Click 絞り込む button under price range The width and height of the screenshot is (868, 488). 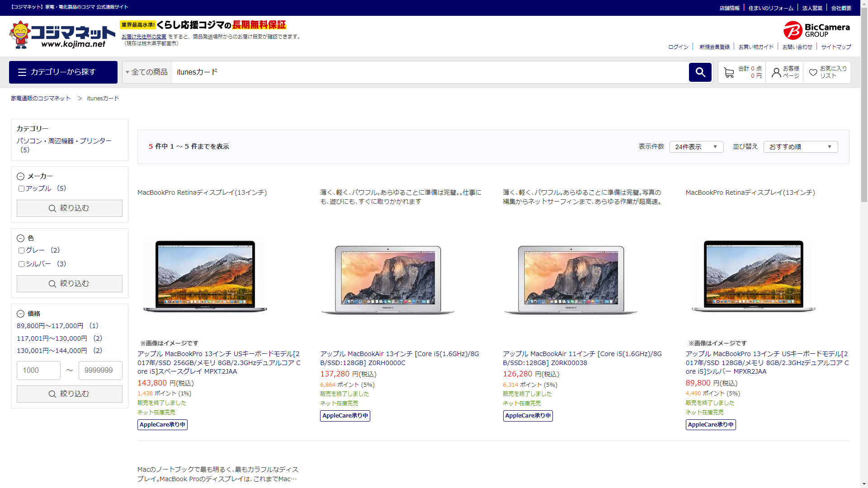pos(69,394)
